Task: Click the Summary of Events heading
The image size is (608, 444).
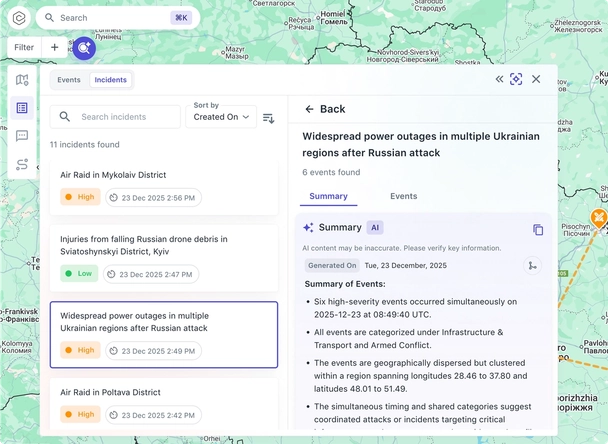Action: coord(345,284)
